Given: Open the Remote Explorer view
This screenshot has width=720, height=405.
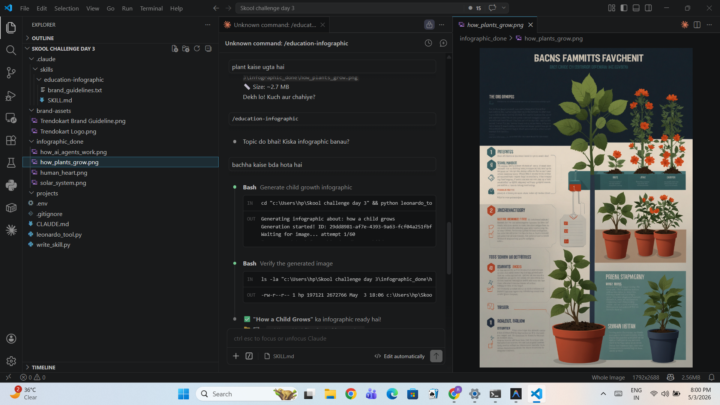Looking at the screenshot, I should coord(11,118).
